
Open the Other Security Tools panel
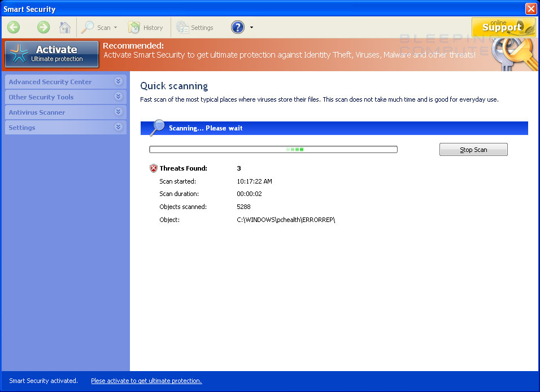(x=66, y=97)
